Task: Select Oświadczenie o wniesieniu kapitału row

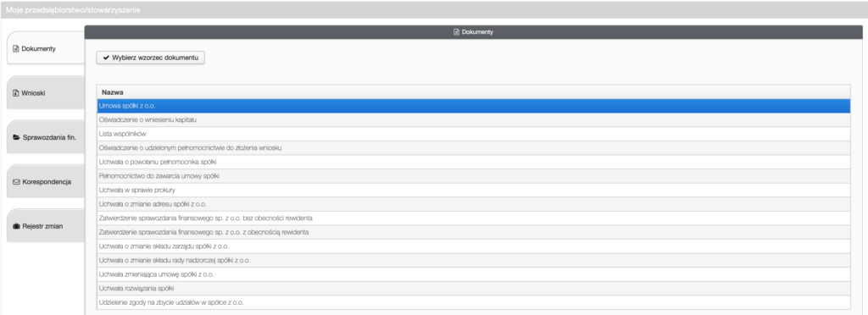Action: [473, 120]
